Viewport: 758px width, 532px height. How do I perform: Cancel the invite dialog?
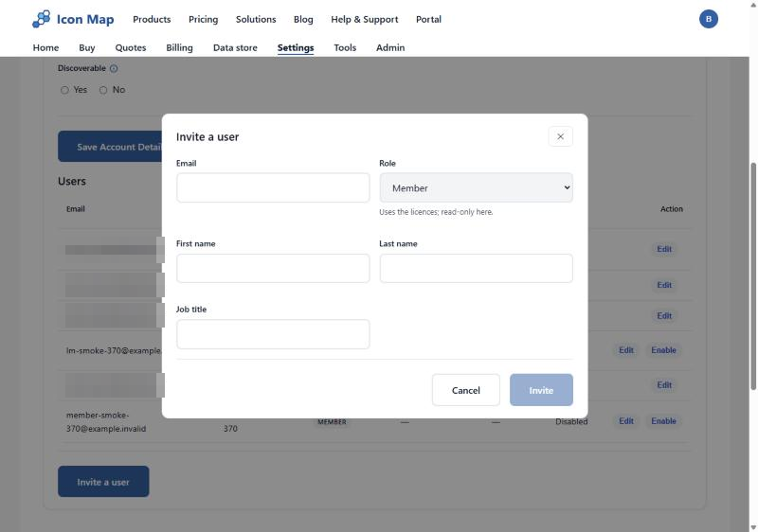click(x=465, y=390)
